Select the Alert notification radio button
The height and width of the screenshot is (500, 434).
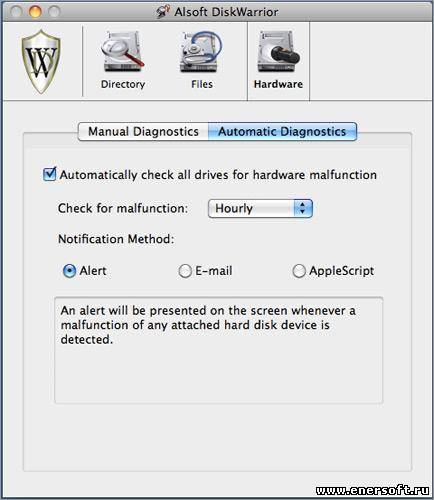point(69,271)
